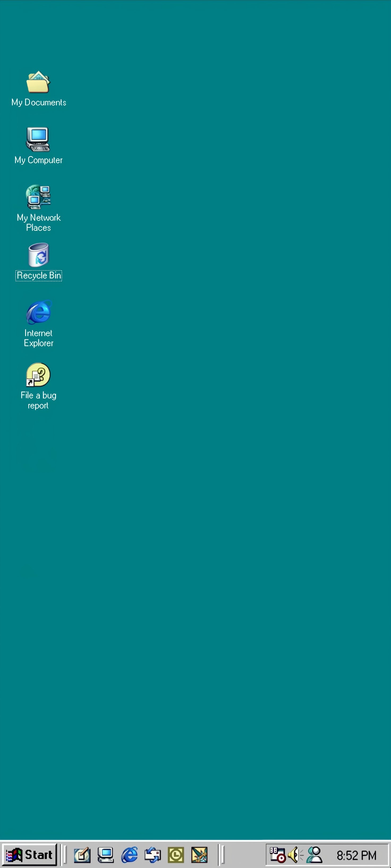Click the crossed-tools Quick Launch icon

click(x=199, y=855)
